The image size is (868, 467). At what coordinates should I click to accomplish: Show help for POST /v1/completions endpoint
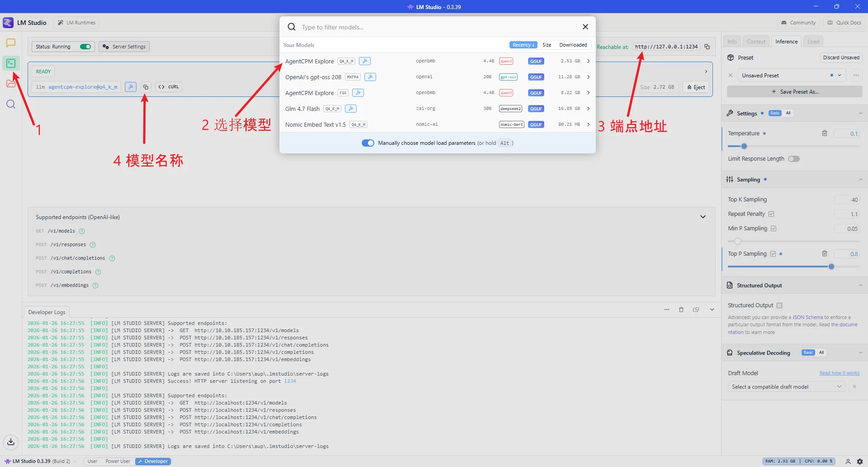(98, 272)
